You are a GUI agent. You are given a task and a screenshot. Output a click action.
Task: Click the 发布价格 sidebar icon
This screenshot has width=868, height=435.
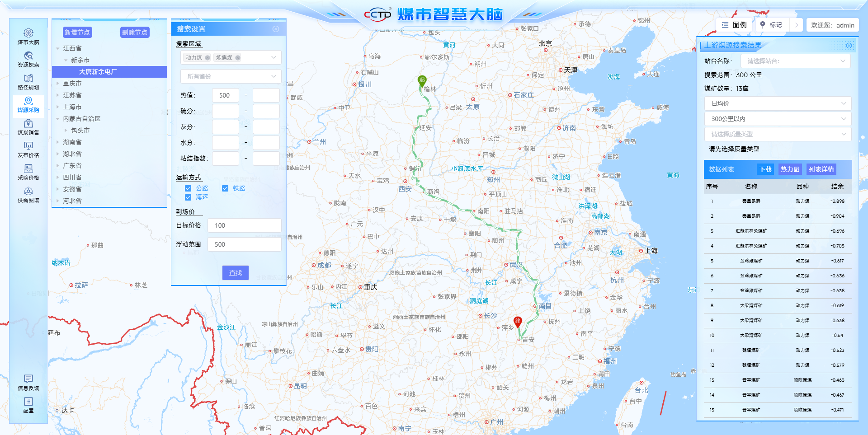pyautogui.click(x=28, y=149)
